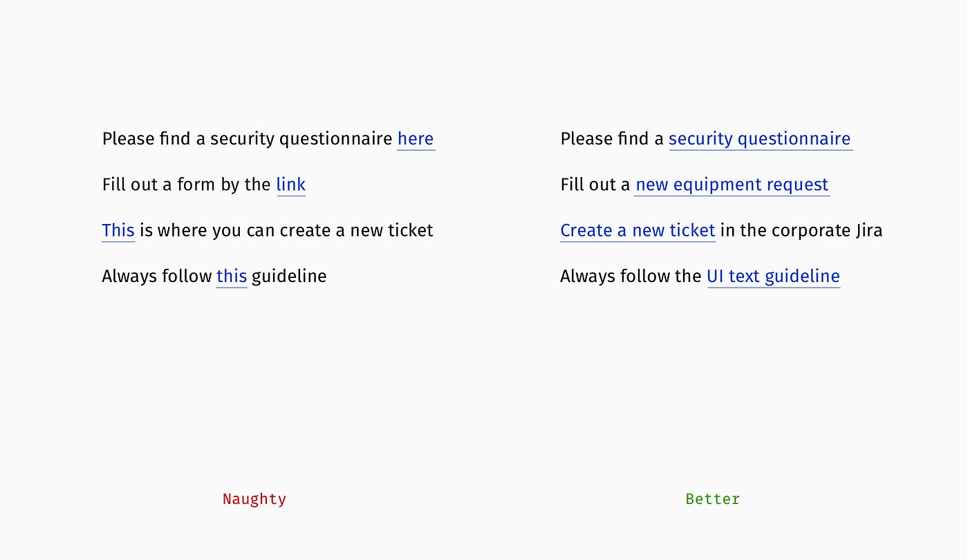Image resolution: width=968 pixels, height=560 pixels.
Task: Click the black word 'guideline' after the 'this' link
Action: pos(289,277)
